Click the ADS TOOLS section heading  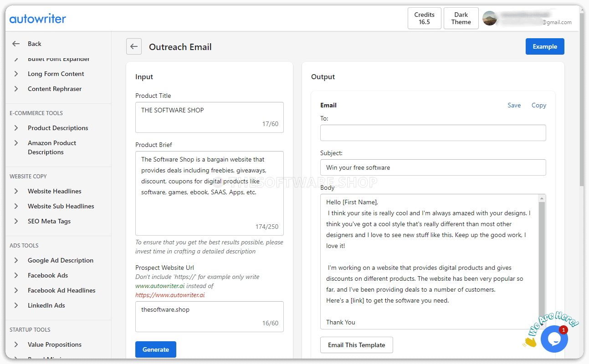click(24, 245)
